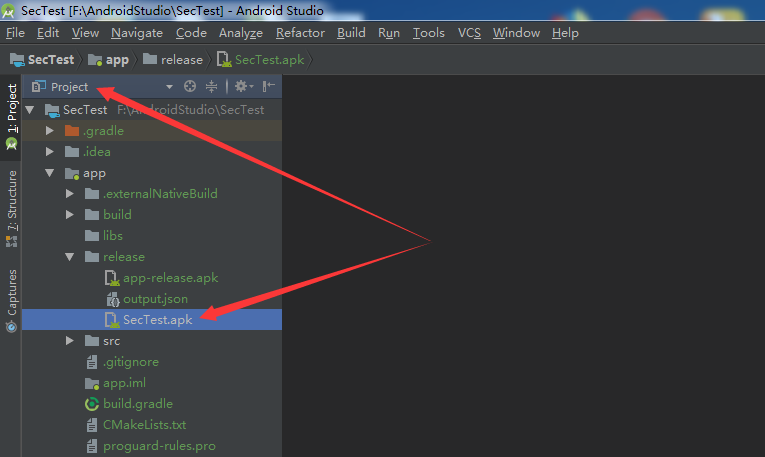
Task: Expand the .gradle folder
Action: tap(50, 131)
